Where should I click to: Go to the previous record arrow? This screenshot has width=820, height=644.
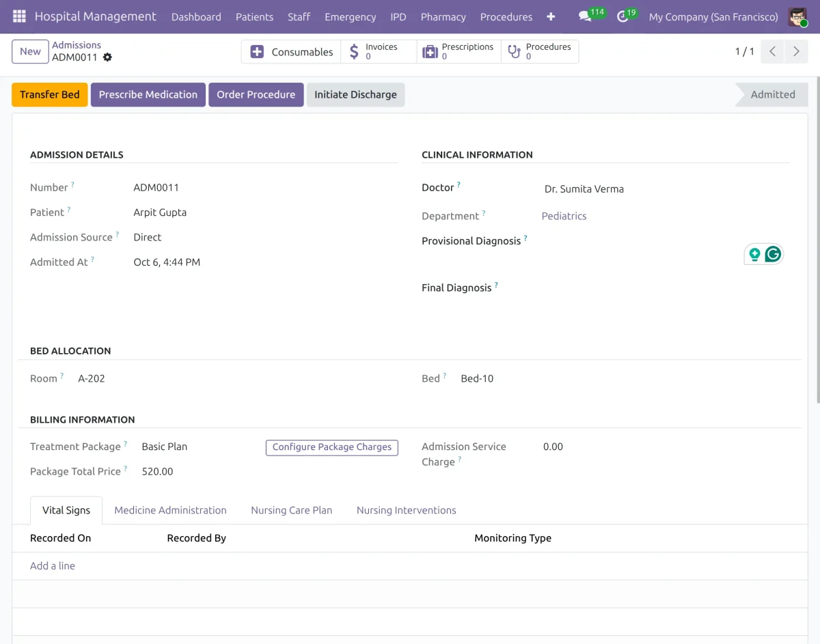pos(772,52)
